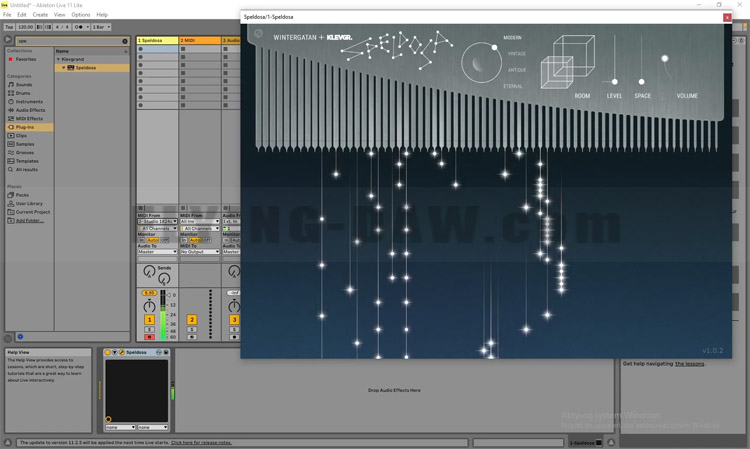Open Current Project in browser
The image size is (750, 449).
coord(33,212)
